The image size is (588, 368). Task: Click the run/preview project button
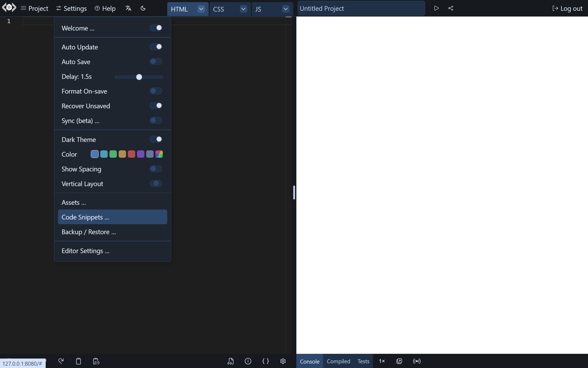point(436,8)
